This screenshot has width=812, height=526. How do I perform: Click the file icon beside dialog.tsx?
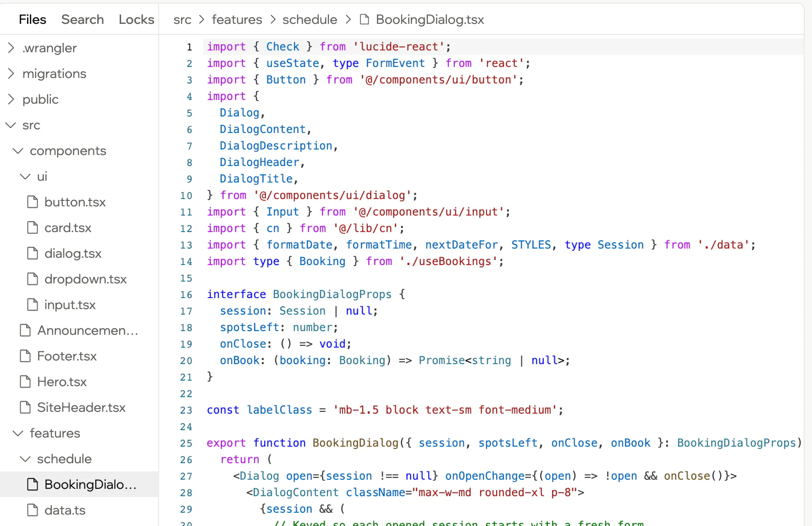click(x=33, y=253)
